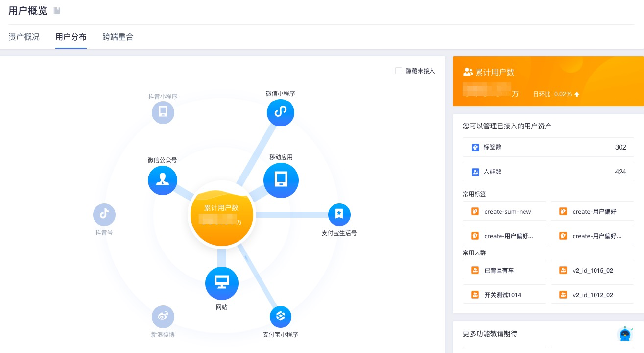644x353 pixels.
Task: Click the 用户概览 page title
Action: [x=28, y=11]
